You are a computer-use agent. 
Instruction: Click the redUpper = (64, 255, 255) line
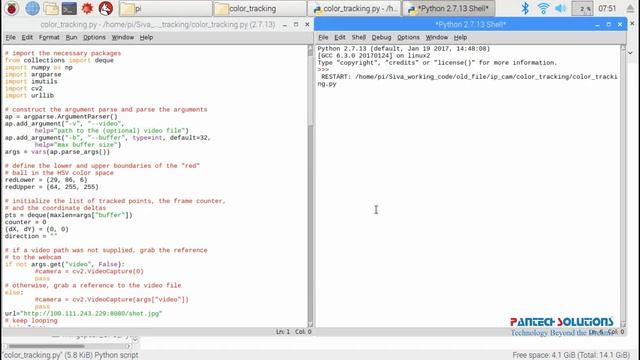pyautogui.click(x=52, y=187)
